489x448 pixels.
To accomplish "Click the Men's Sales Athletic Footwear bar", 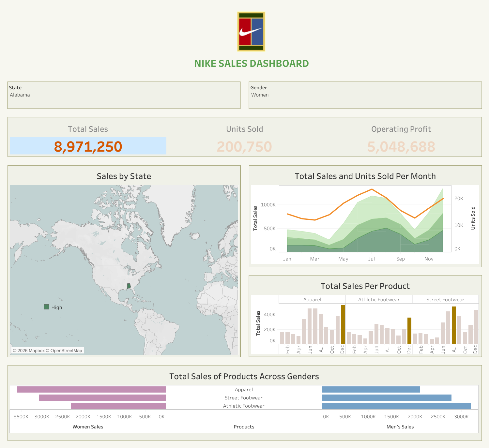I will pyautogui.click(x=396, y=406).
